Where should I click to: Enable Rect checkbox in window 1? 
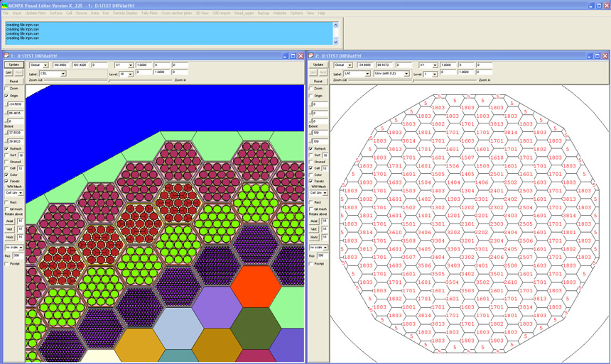point(6,202)
